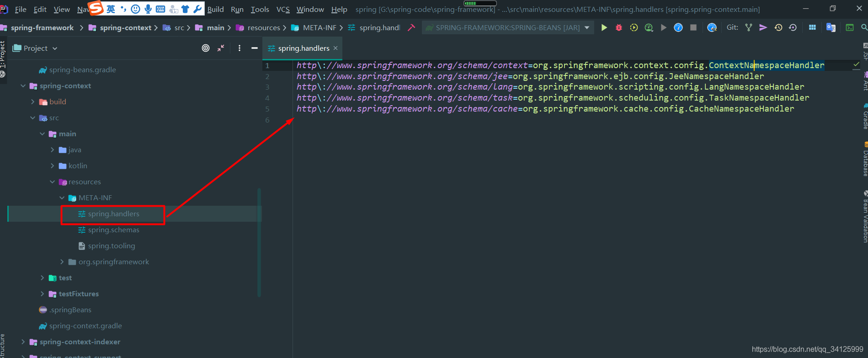Click the Git Update Project branch icon
Screen dimensions: 868x358
pos(748,28)
